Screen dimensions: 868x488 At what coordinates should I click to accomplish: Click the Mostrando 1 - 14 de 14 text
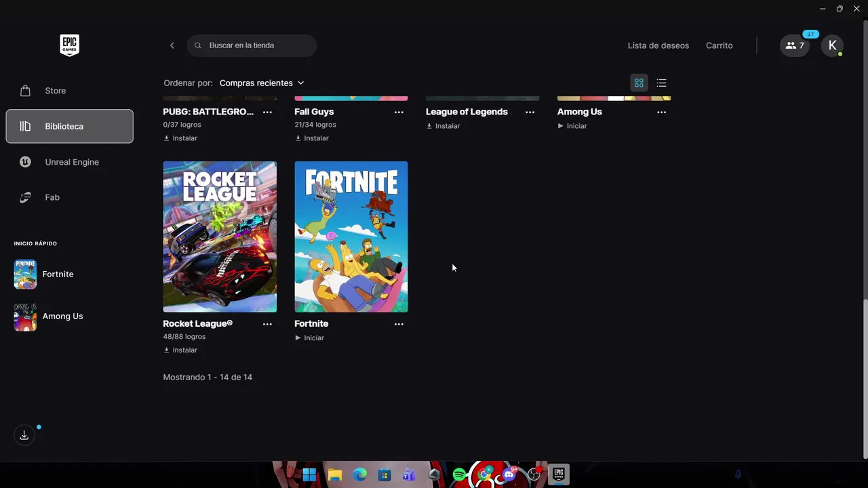pyautogui.click(x=208, y=377)
